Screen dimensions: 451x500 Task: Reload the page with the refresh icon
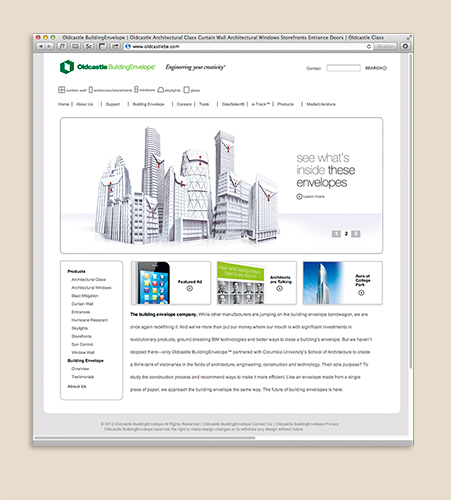pos(369,46)
